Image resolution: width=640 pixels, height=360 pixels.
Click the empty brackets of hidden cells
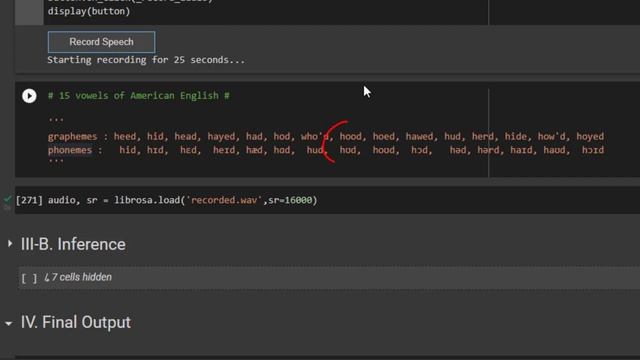click(x=29, y=278)
